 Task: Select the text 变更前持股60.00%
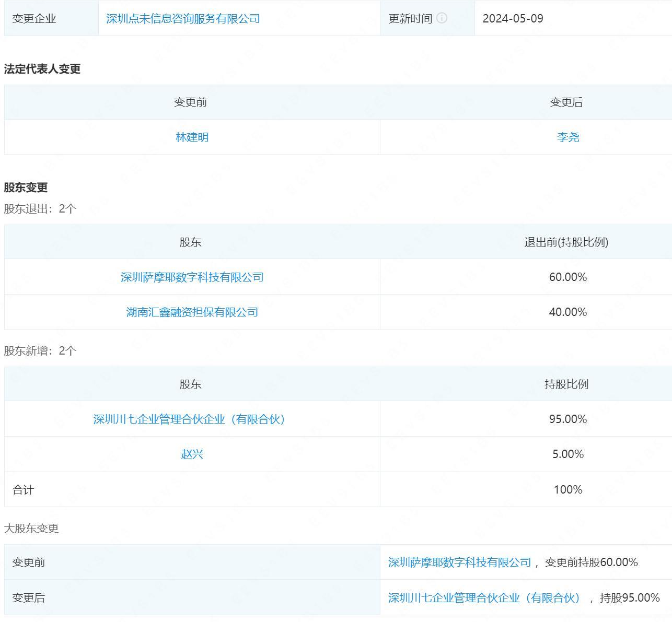point(592,562)
